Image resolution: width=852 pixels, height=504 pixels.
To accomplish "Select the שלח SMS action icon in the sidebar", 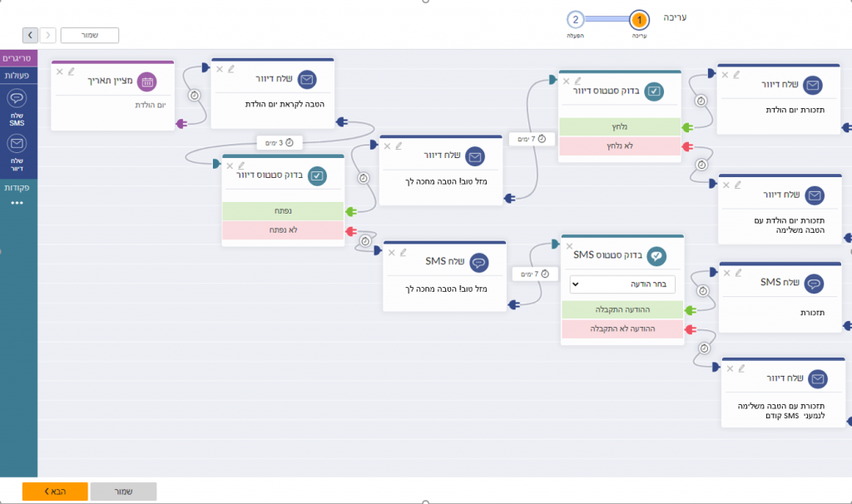I will (17, 99).
